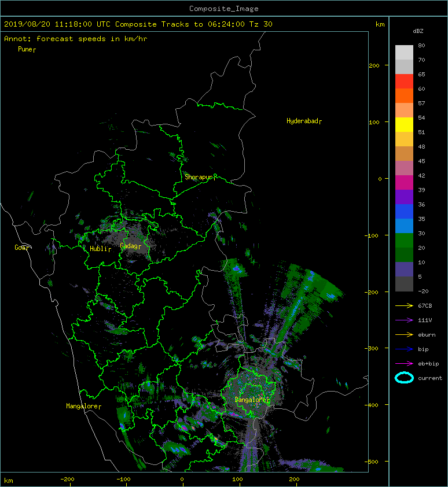Select the Shorapur city label

[199, 177]
